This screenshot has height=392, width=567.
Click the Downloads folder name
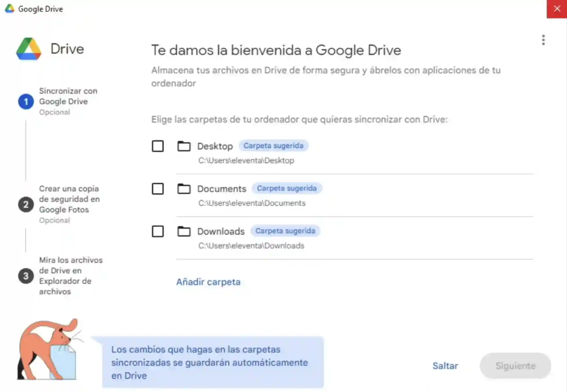[221, 231]
